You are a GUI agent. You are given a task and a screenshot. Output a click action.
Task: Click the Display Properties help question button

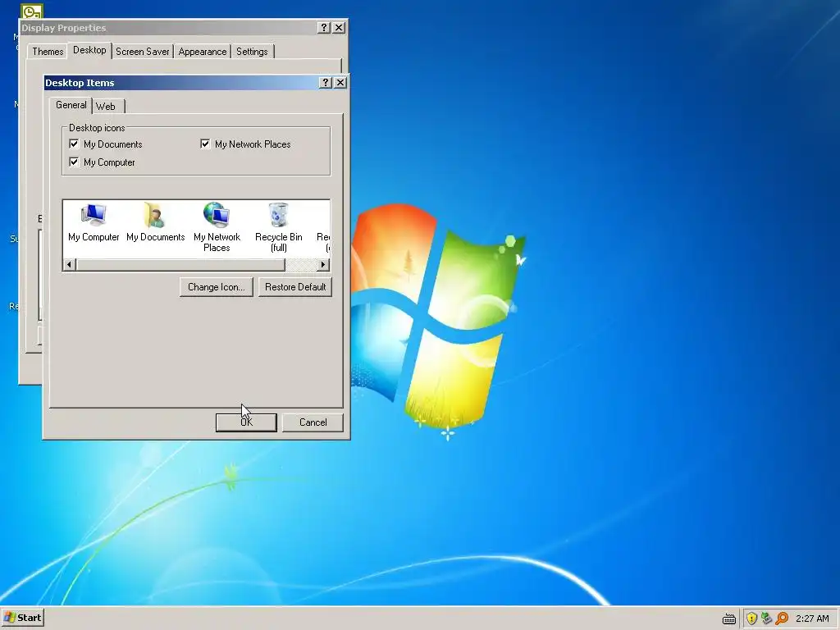323,27
